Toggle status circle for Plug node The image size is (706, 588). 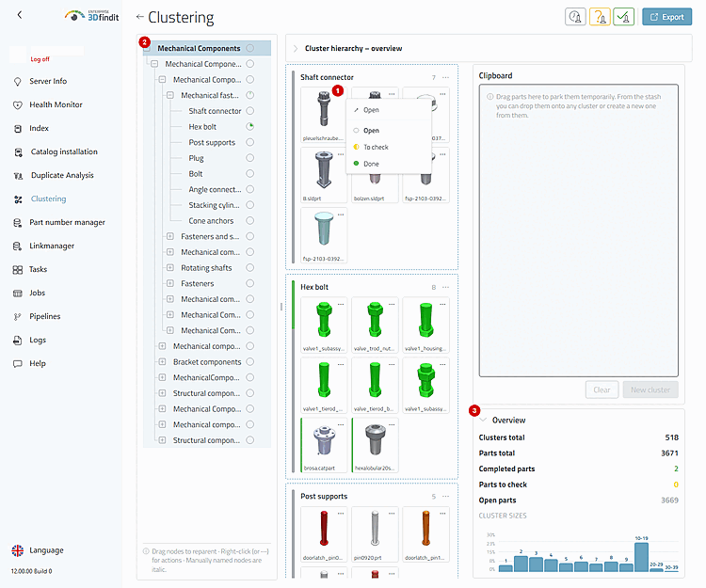click(249, 158)
